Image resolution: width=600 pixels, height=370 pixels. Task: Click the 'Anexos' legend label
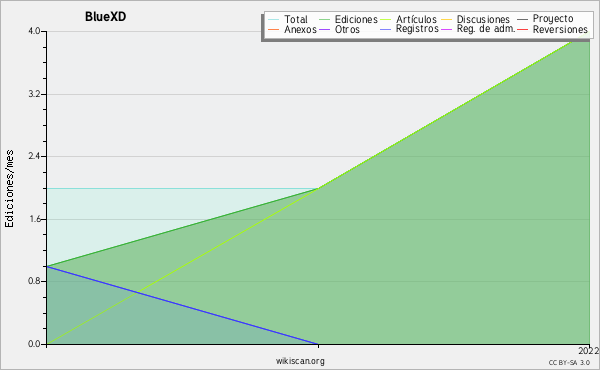click(300, 29)
